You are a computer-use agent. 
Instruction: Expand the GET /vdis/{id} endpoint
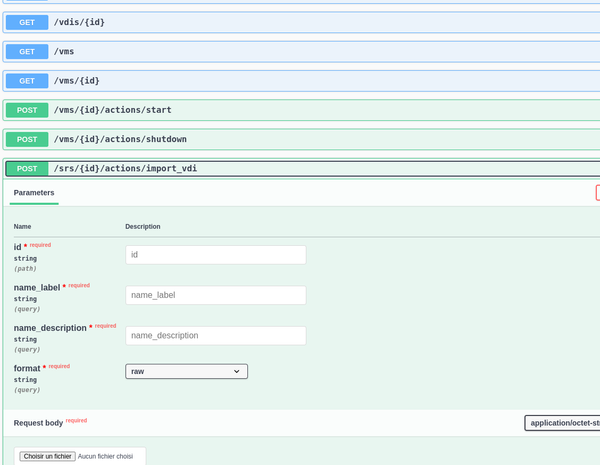point(300,21)
